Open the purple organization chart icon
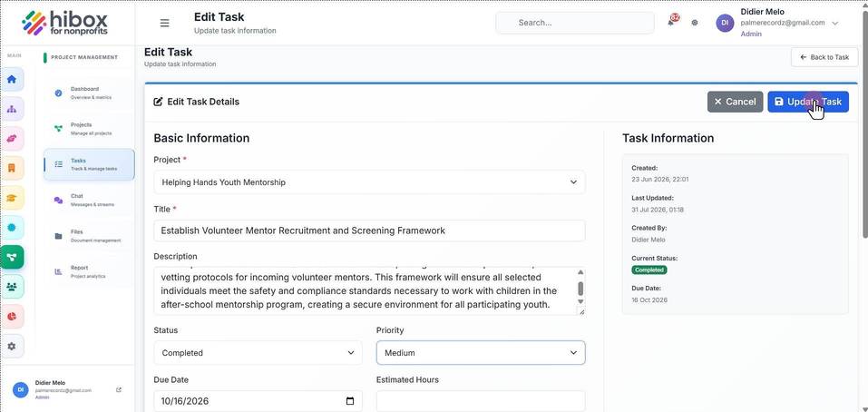Image resolution: width=868 pixels, height=412 pixels. click(x=12, y=109)
